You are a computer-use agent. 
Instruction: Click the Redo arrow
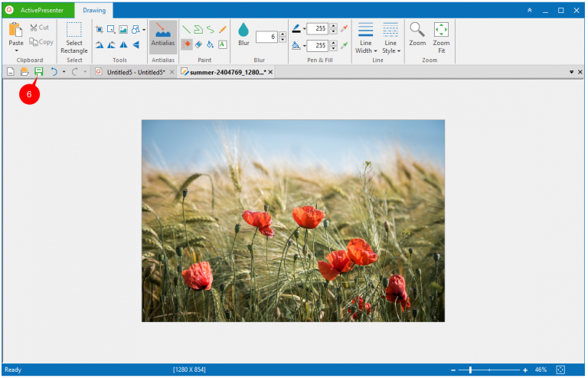pos(74,72)
